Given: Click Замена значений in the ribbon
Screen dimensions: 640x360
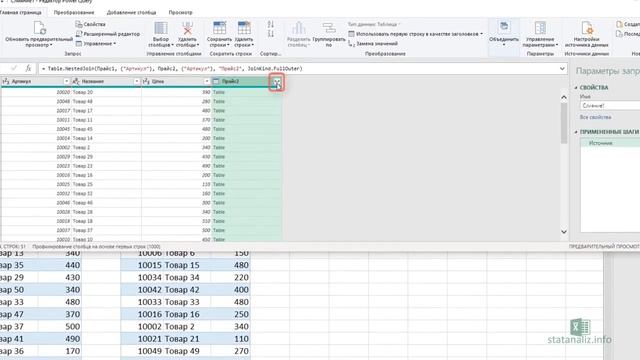Looking at the screenshot, I should 373,43.
